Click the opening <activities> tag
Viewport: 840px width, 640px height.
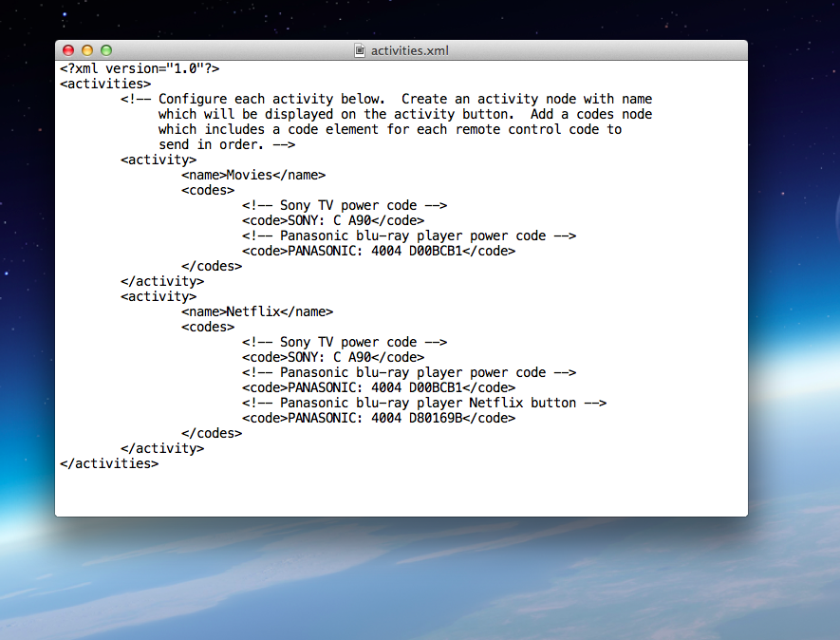(x=105, y=84)
